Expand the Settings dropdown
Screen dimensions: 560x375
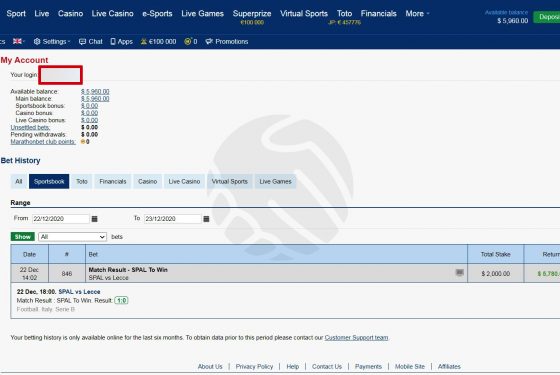click(x=52, y=41)
